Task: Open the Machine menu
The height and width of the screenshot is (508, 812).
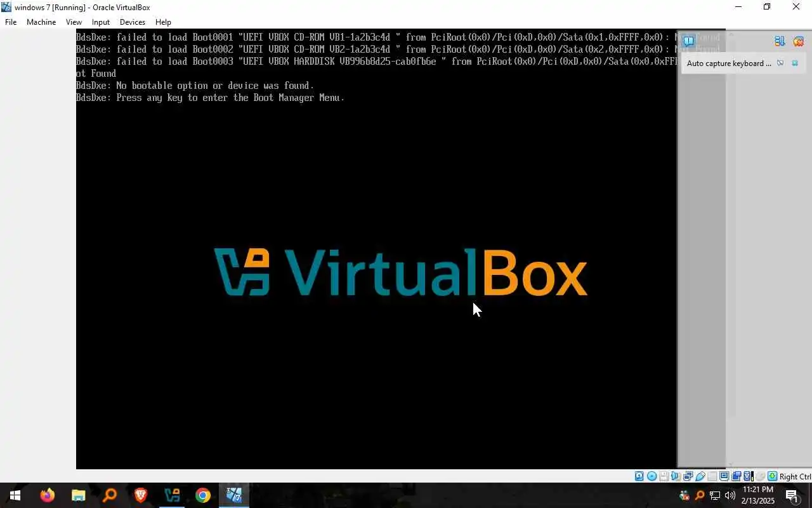Action: [x=41, y=22]
